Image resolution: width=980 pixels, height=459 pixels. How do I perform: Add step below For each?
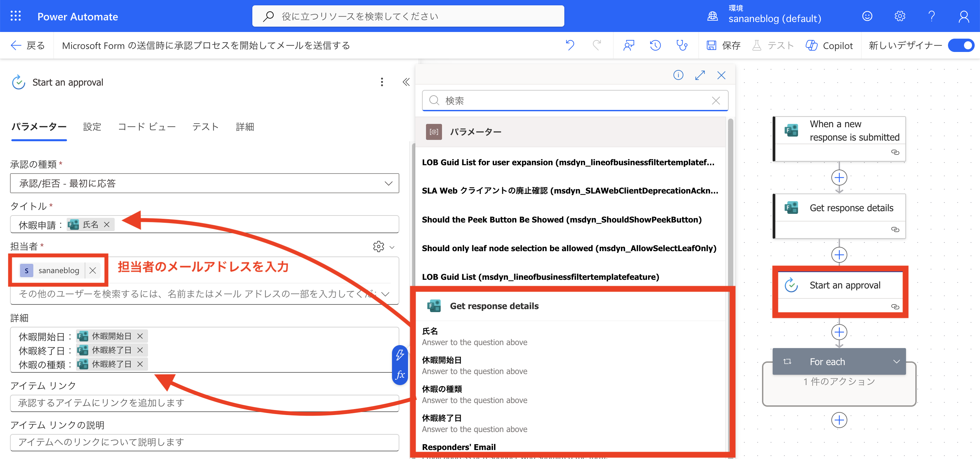839,420
